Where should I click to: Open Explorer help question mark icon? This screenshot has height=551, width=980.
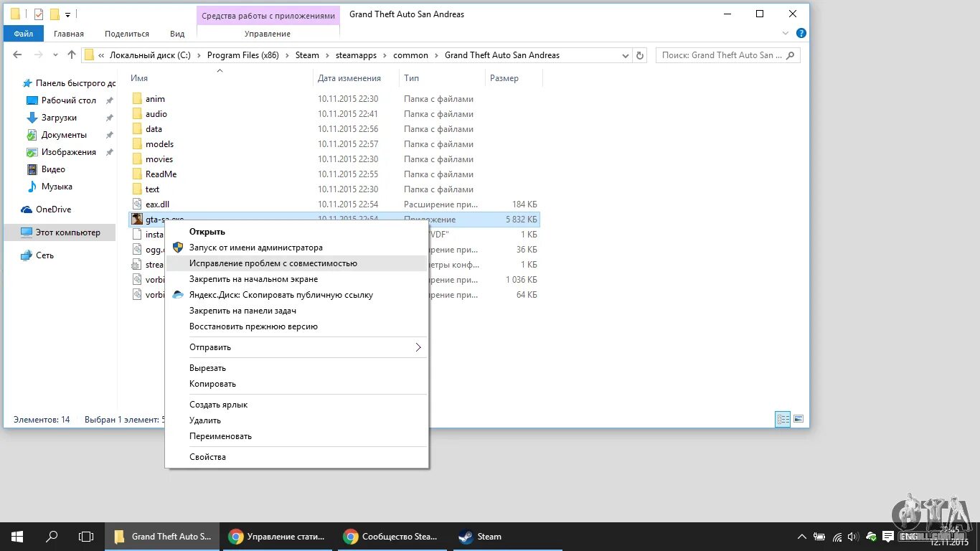coord(801,33)
